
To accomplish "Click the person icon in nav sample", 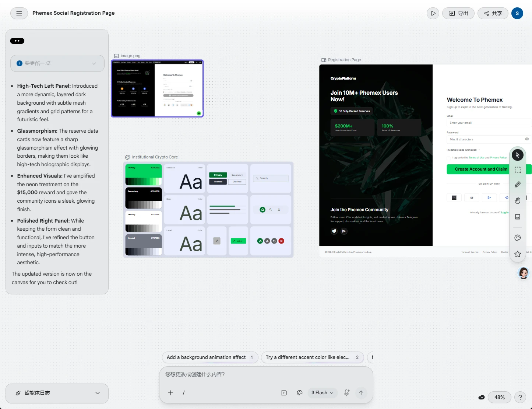I will (279, 210).
